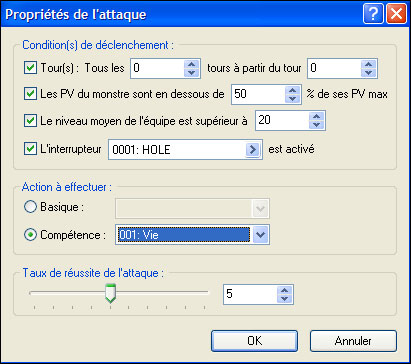Uncheck the L'interrupteur checkbox
Screen dimensions: 411x364
[x=30, y=148]
